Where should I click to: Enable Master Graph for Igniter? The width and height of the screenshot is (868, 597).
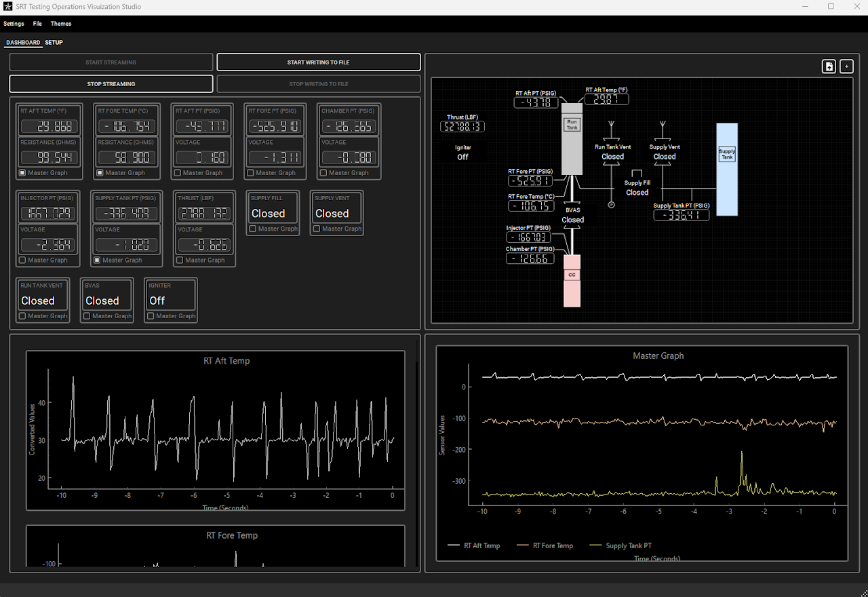click(151, 316)
